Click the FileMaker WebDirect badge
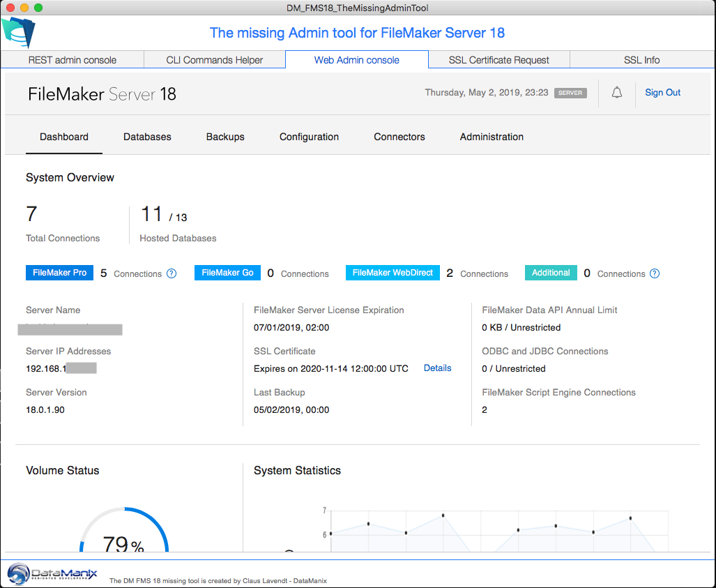 tap(393, 273)
